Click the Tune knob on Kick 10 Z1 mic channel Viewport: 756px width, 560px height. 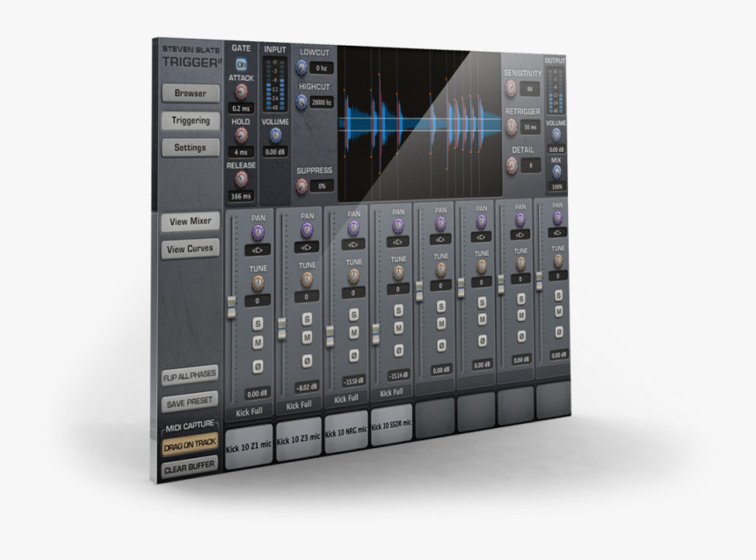[x=258, y=284]
